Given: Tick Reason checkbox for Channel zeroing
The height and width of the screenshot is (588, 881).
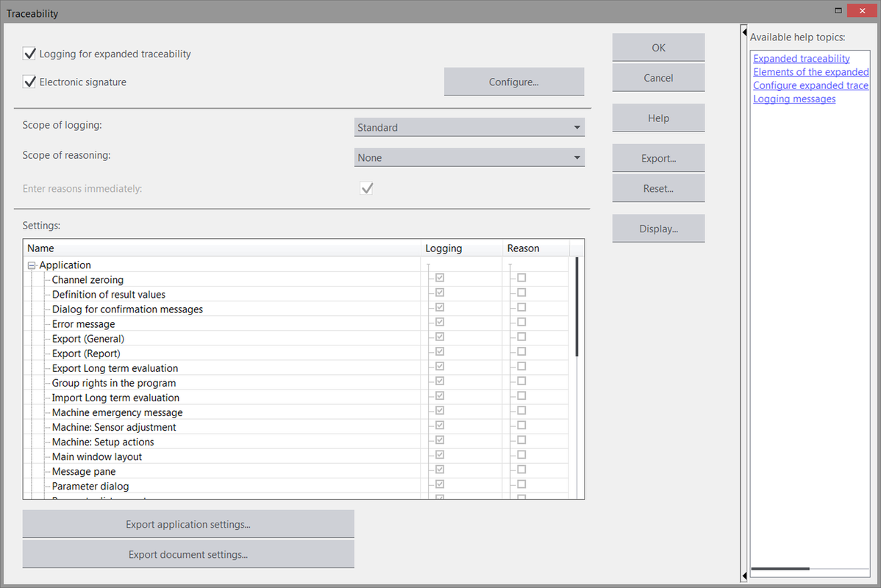Looking at the screenshot, I should coord(521,279).
